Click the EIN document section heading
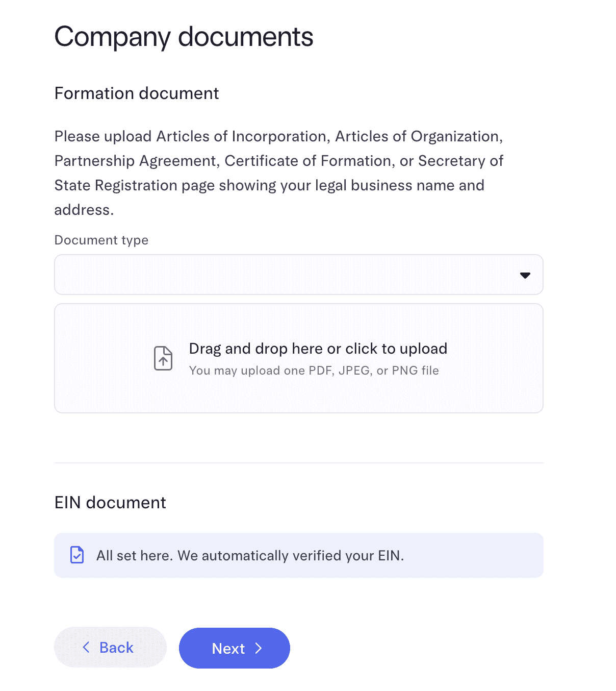Image resolution: width=616 pixels, height=691 pixels. (x=110, y=503)
